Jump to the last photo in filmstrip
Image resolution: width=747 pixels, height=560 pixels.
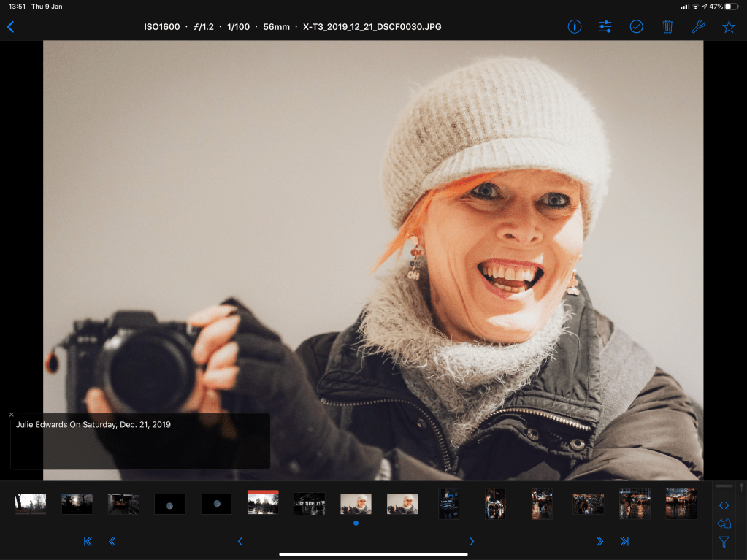(624, 542)
